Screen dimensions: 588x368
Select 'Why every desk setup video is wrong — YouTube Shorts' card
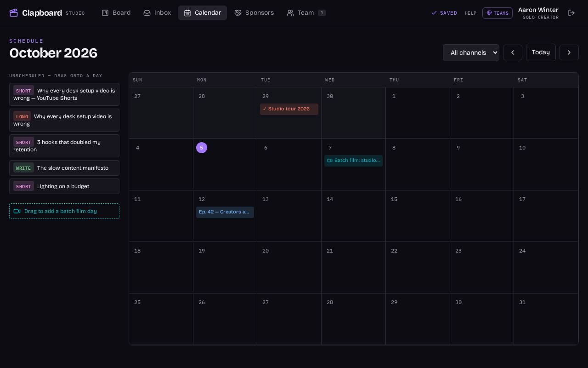[64, 94]
